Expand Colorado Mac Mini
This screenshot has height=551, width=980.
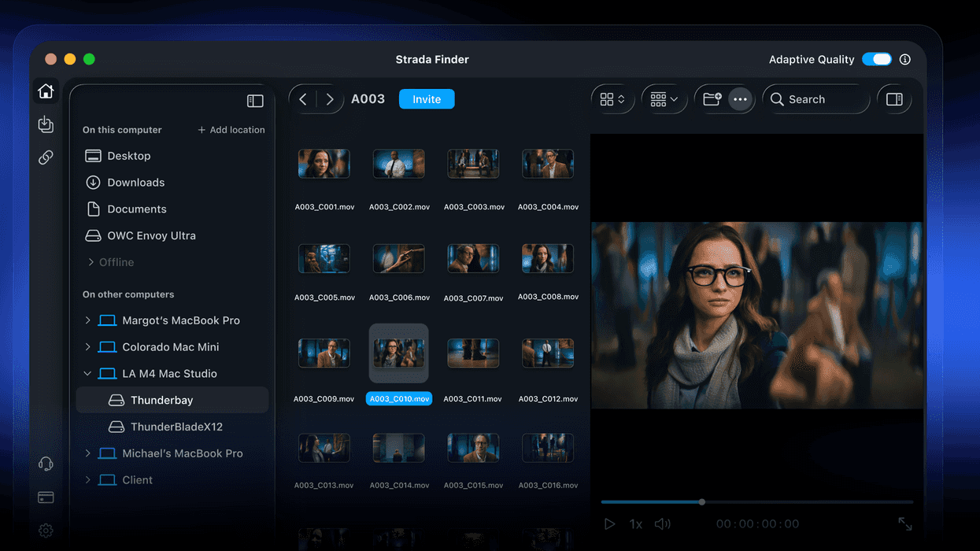click(x=87, y=347)
